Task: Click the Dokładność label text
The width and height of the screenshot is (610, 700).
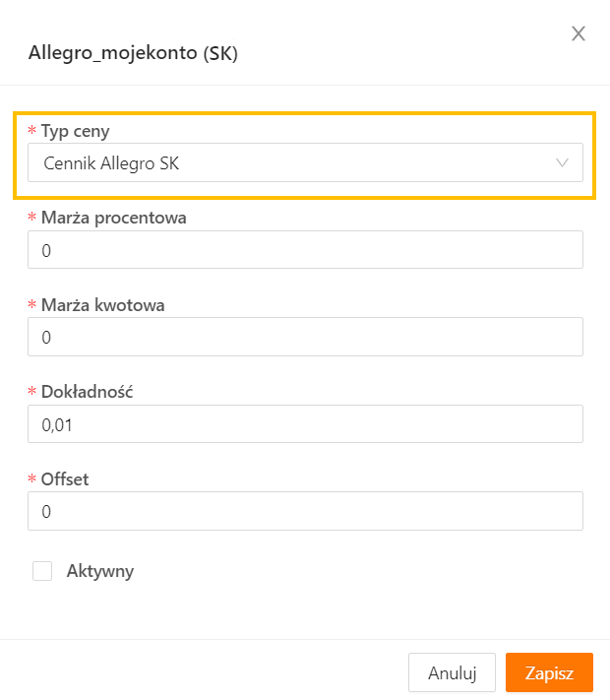Action: [x=87, y=392]
